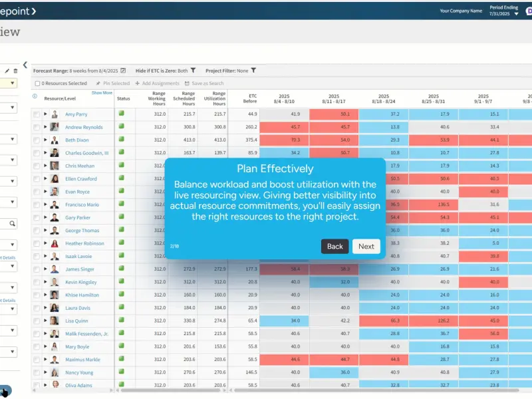This screenshot has height=399, width=532.
Task: Click the horizontal scrollbar under the weekly columns
Action: pyautogui.click(x=376, y=390)
